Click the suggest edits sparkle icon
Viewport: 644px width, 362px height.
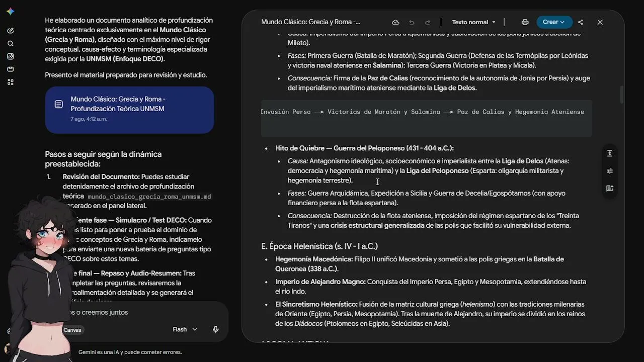[609, 188]
